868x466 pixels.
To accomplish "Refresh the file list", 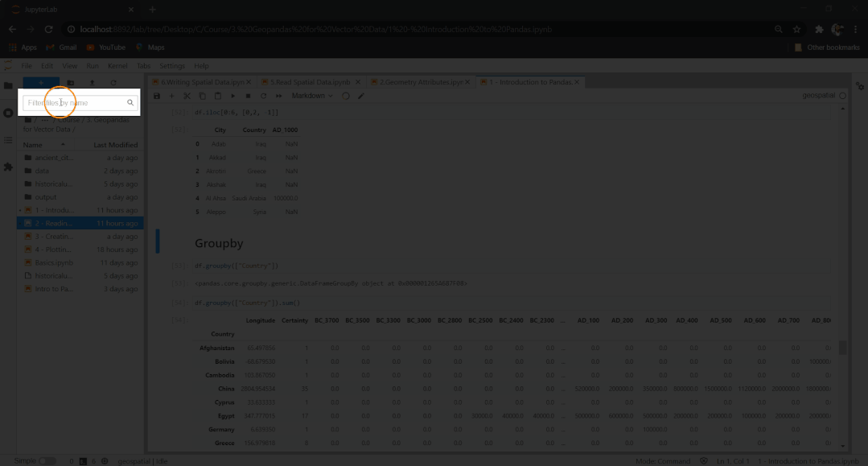I will (x=113, y=83).
